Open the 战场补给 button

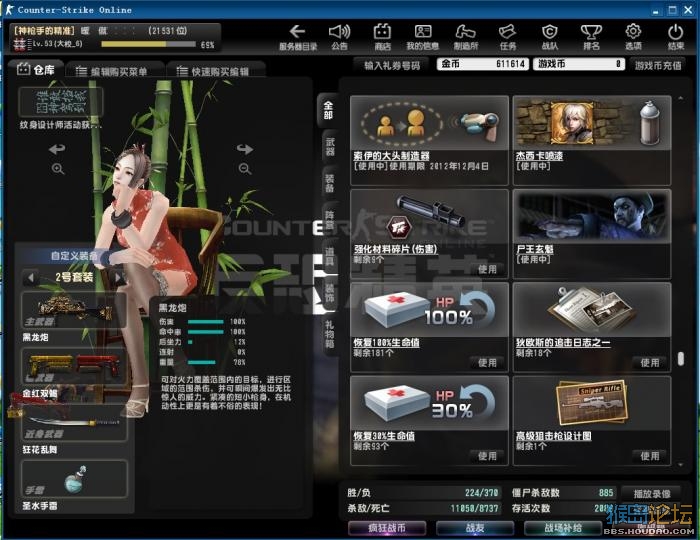click(x=562, y=528)
